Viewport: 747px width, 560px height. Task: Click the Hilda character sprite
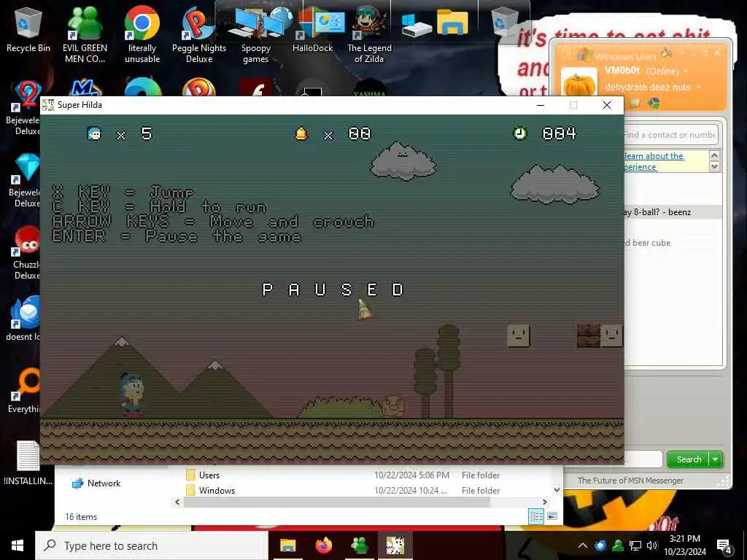[x=132, y=394]
